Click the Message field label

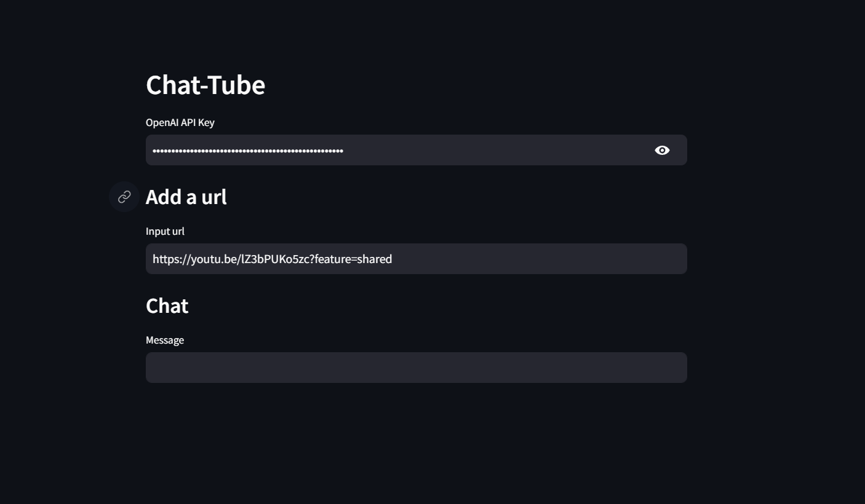pos(165,340)
